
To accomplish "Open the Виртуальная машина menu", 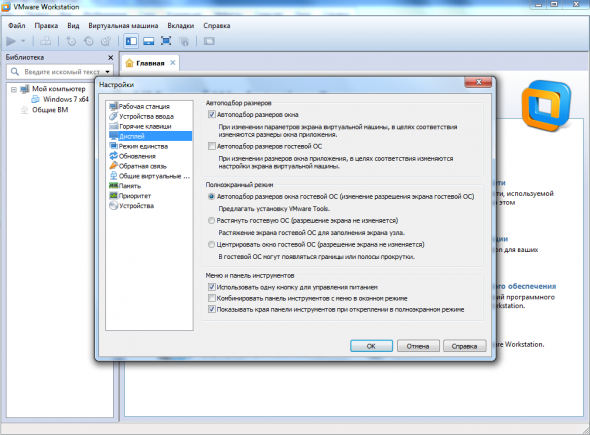I will point(123,26).
